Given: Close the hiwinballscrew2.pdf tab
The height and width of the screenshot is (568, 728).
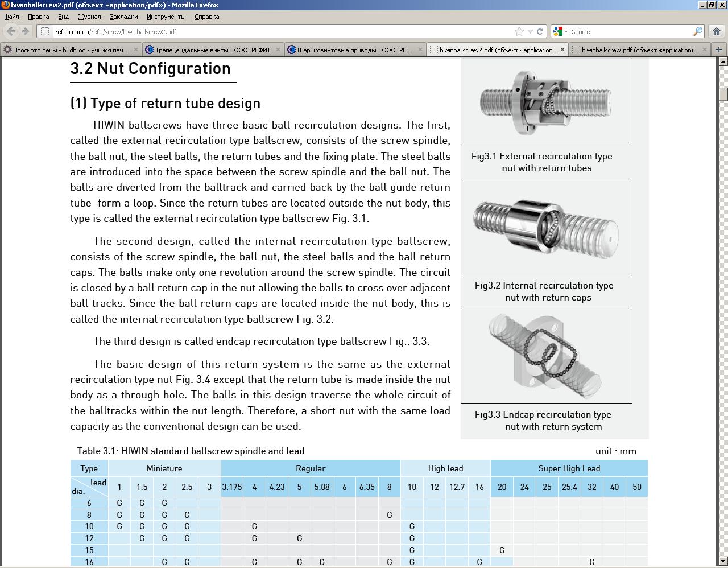Looking at the screenshot, I should [x=562, y=50].
